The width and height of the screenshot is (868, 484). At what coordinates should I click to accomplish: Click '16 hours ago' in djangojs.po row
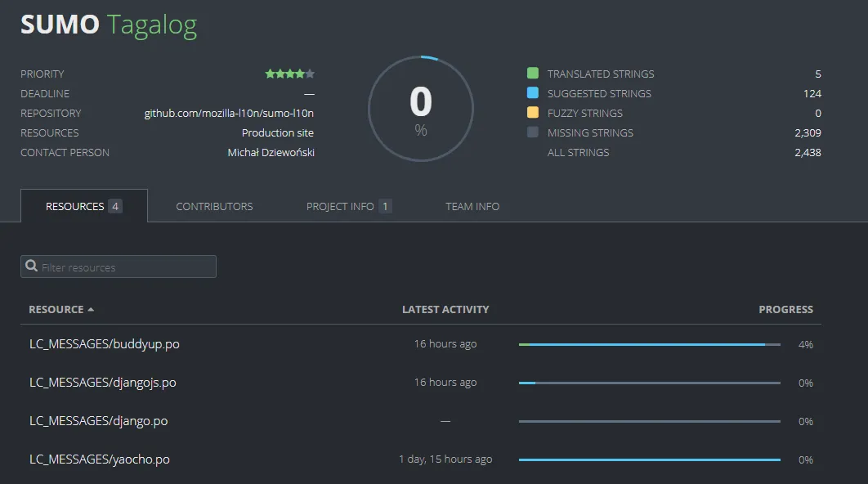coord(445,382)
